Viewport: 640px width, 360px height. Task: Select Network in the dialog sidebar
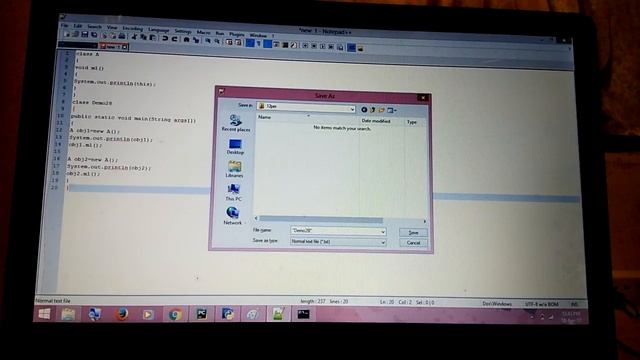(x=233, y=216)
